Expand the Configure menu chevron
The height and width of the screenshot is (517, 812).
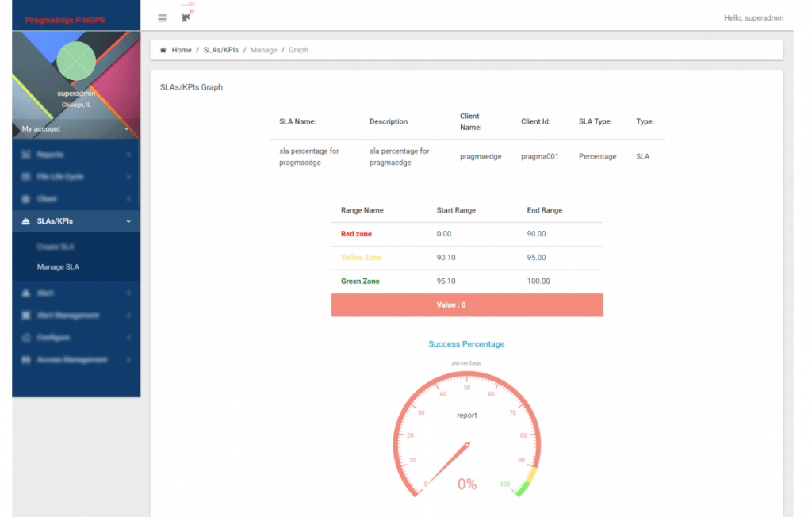(x=128, y=338)
